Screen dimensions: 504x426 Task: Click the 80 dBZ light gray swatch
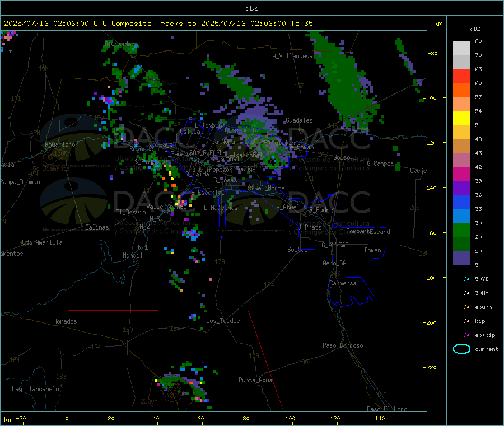[x=461, y=48]
